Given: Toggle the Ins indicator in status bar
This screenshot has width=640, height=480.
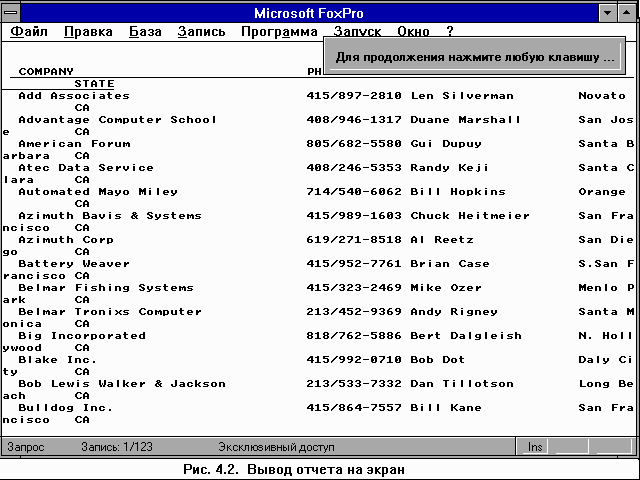Looking at the screenshot, I should click(536, 447).
